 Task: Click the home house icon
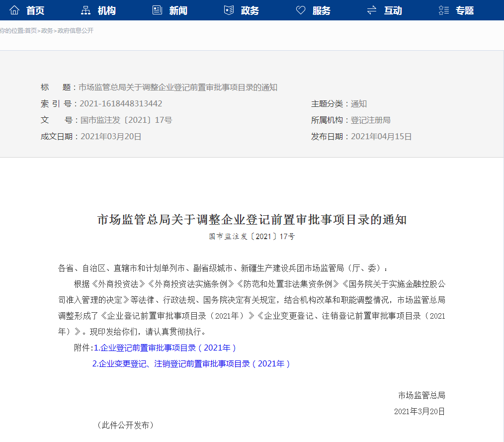point(14,10)
